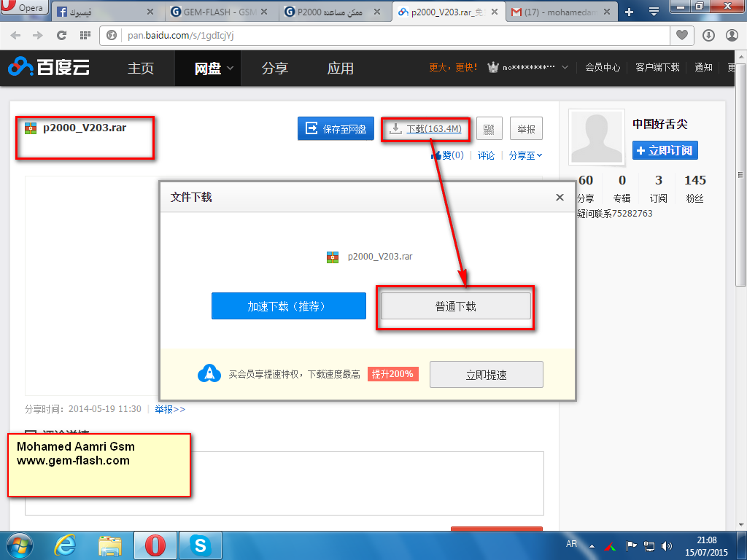The height and width of the screenshot is (560, 747).
Task: Open Windows Explorer from taskbar
Action: pos(110,545)
